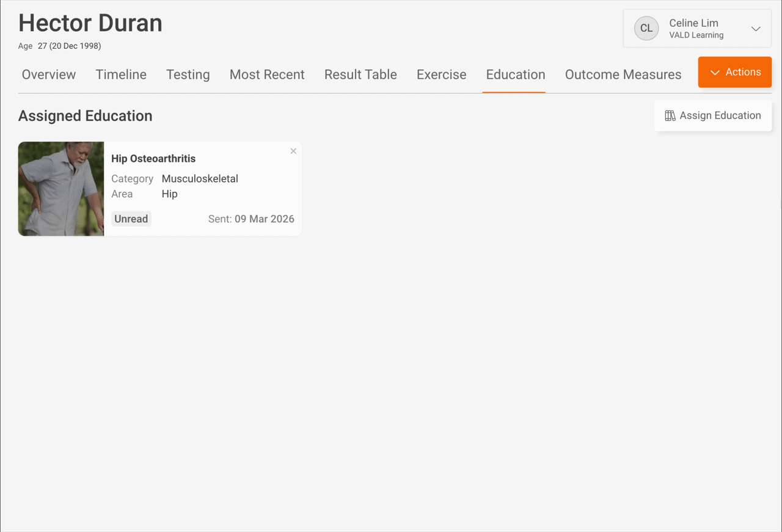The height and width of the screenshot is (532, 782).
Task: Open the Outcome Measures tab
Action: (x=623, y=75)
